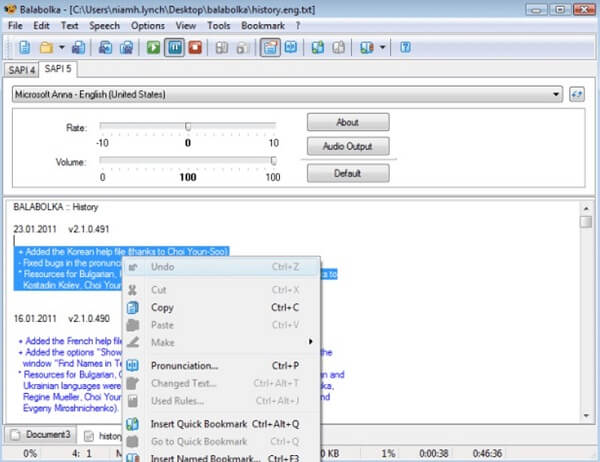Open the Edit menu
This screenshot has width=600, height=462.
[41, 26]
